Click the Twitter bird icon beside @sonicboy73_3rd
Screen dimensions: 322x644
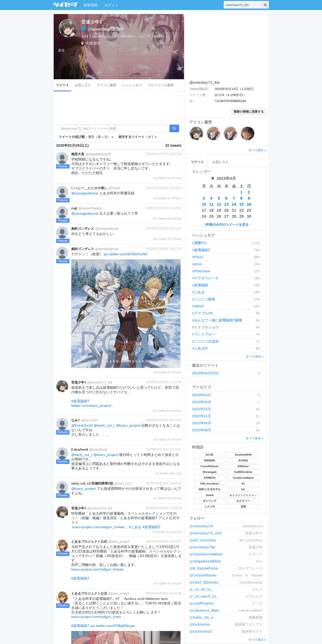pyautogui.click(x=84, y=29)
